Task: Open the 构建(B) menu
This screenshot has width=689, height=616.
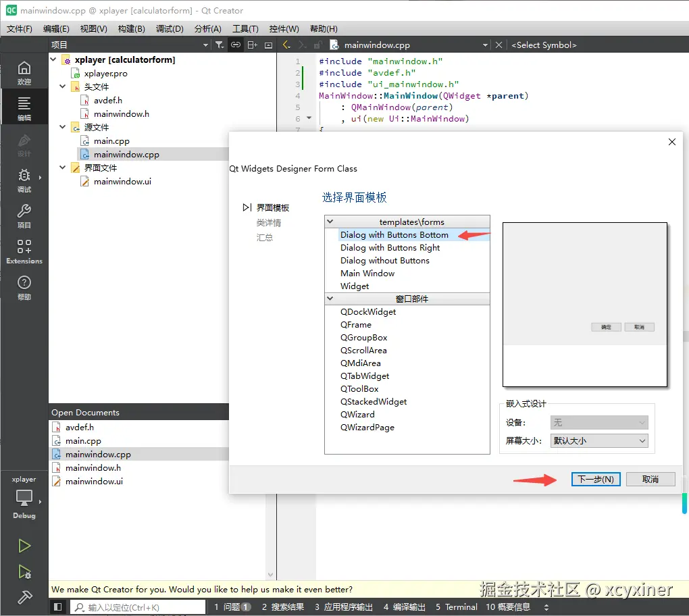Action: 132,28
